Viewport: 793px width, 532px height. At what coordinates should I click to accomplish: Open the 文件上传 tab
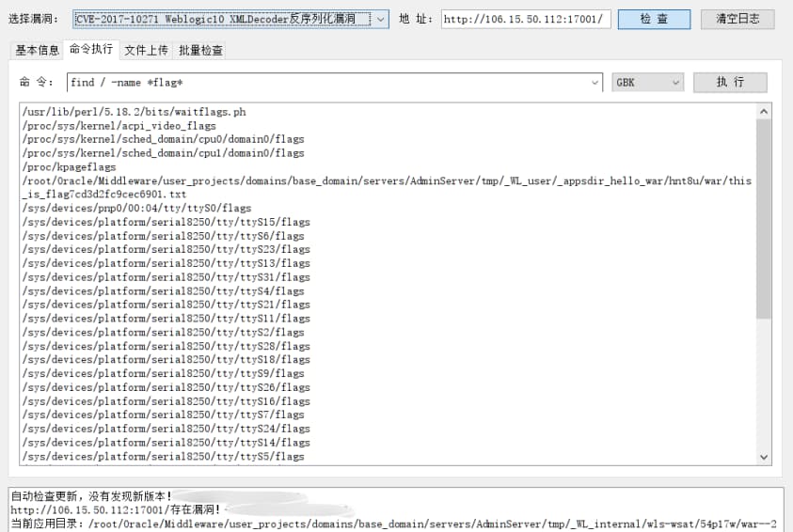pyautogui.click(x=146, y=50)
